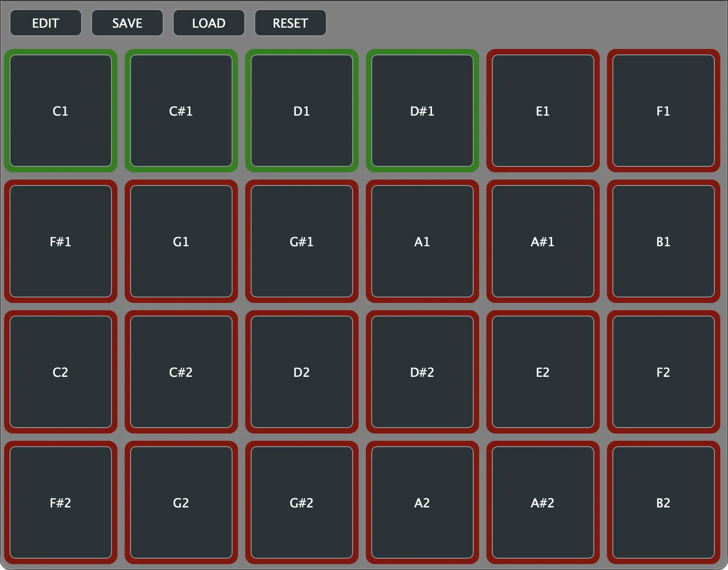Select the D#2 pad
Viewport: 728px width, 570px height.
coord(422,372)
